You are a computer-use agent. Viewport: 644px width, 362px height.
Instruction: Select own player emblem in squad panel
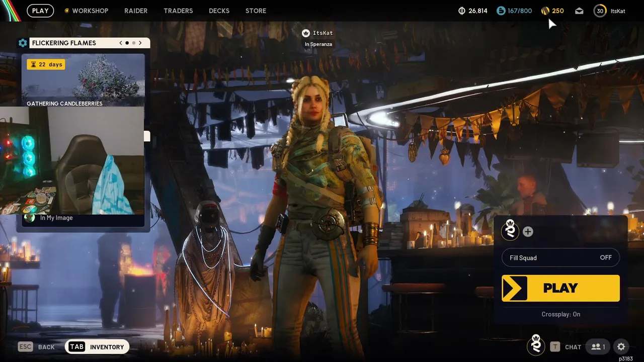point(510,230)
